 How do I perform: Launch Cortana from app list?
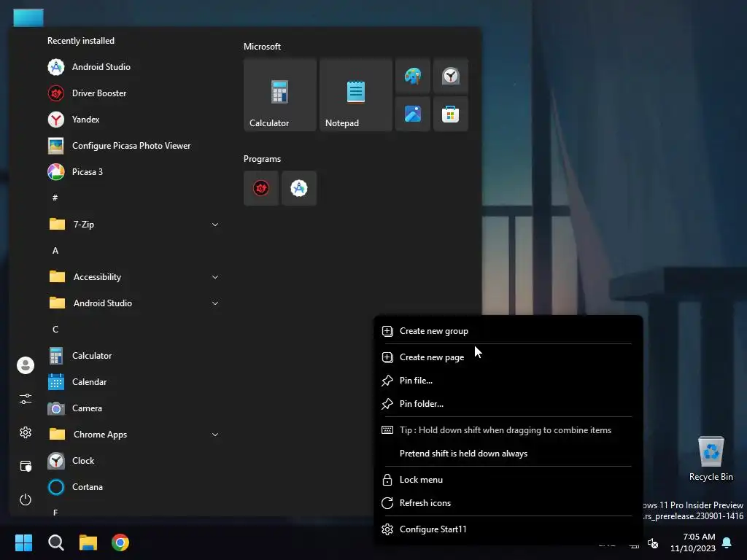click(75, 486)
